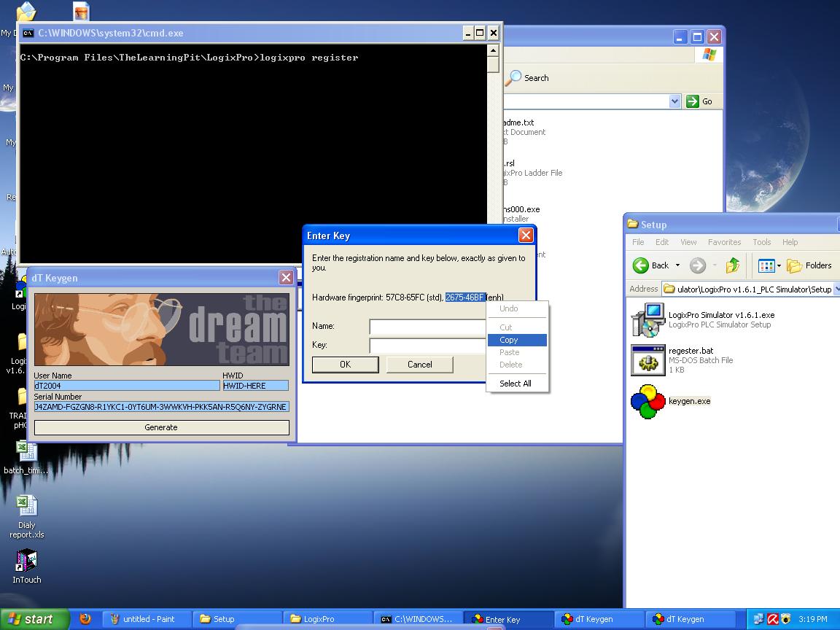Expand the Views dropdown arrow in Setup
This screenshot has height=630, width=840.
(779, 265)
